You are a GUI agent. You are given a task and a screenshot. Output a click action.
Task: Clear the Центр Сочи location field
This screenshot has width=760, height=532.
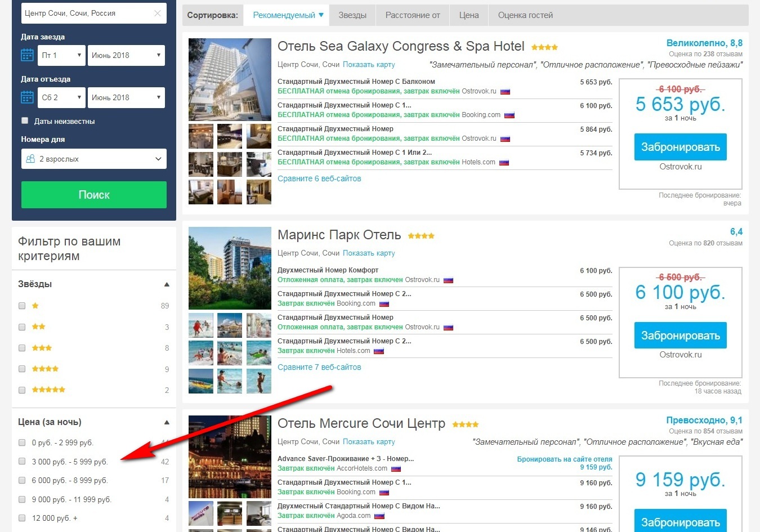click(157, 14)
